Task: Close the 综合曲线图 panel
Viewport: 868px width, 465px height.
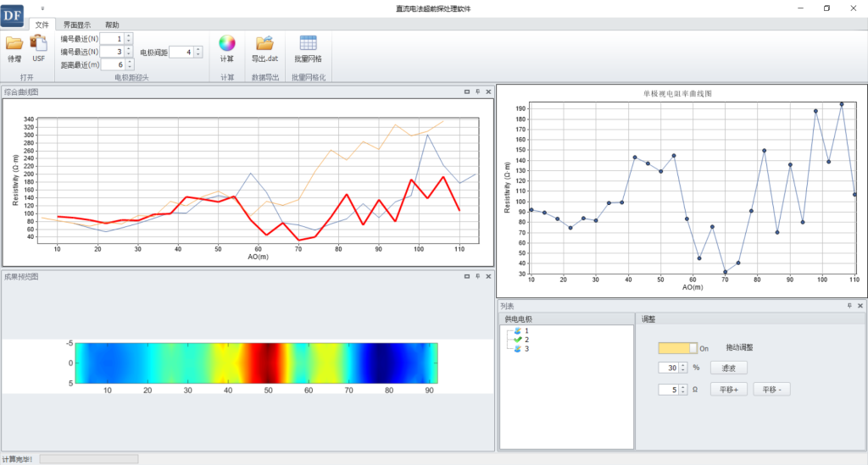Action: pyautogui.click(x=488, y=91)
